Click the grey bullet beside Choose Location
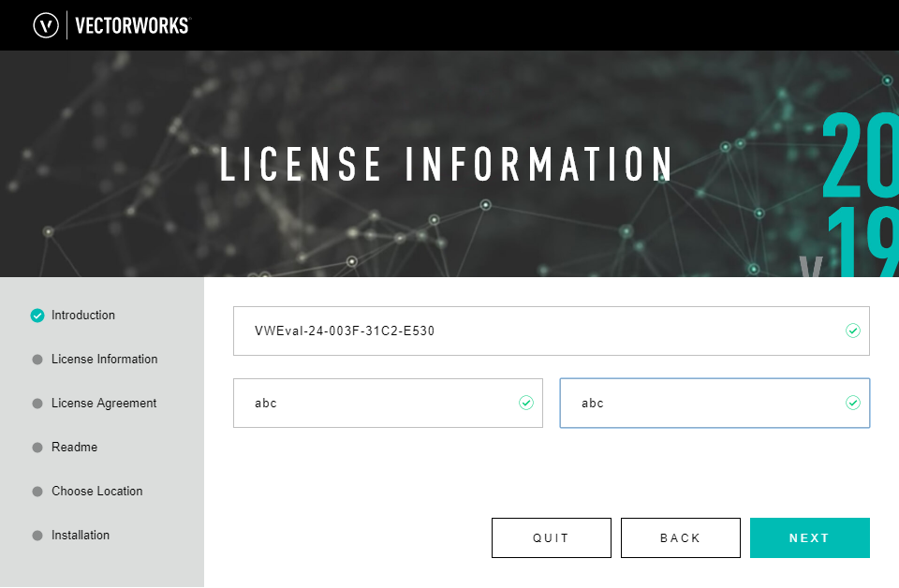Image resolution: width=899 pixels, height=588 pixels. click(37, 492)
